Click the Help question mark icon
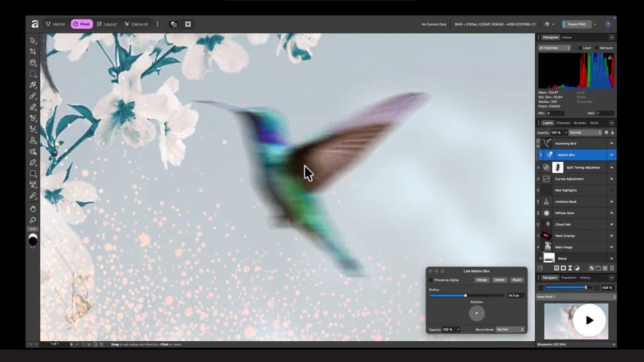644x362 pixels. click(x=608, y=24)
